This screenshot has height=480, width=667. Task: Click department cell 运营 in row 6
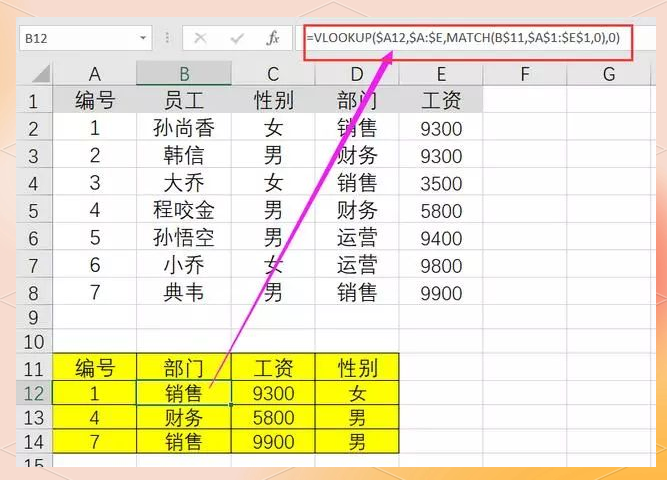357,237
